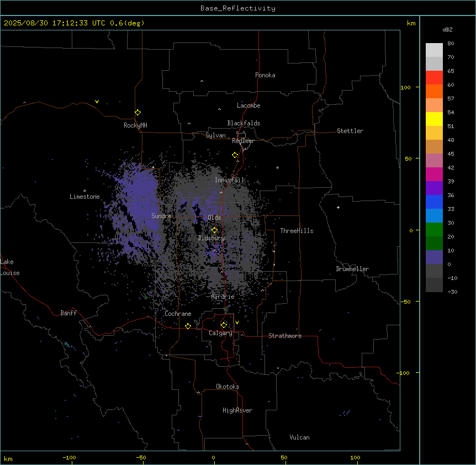Select the bright yellow 51-54 dBZ swatch
Screen dimensions: 476x465
pos(434,119)
